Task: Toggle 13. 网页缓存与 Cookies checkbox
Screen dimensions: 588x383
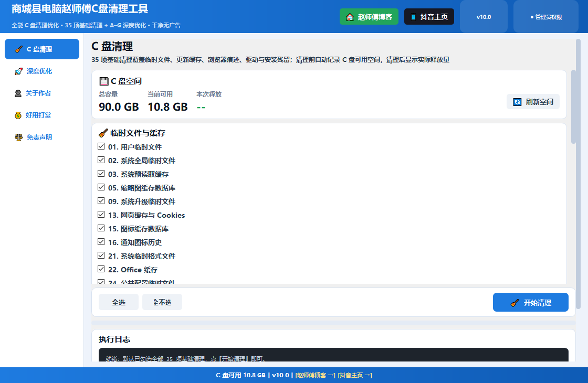Action: (101, 215)
